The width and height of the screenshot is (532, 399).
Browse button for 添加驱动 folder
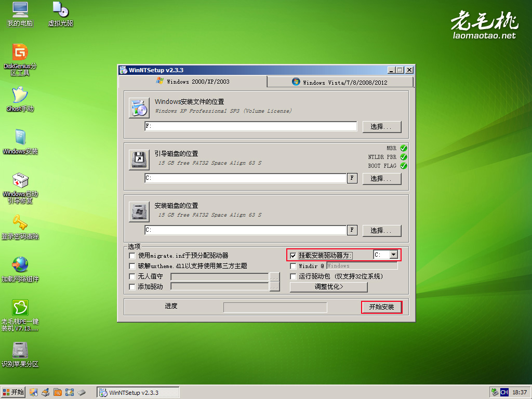274,287
